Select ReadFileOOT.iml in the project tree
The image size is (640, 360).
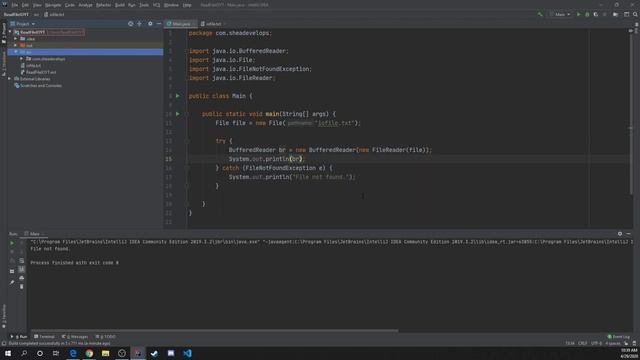coord(38,72)
